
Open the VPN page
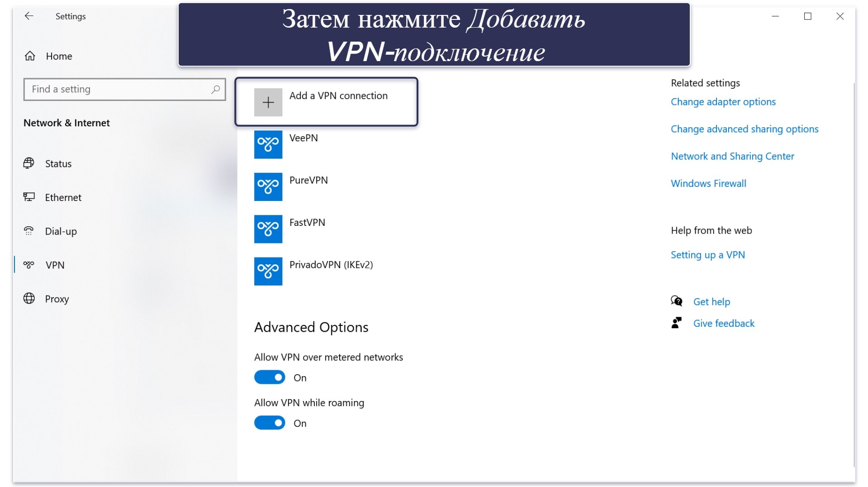click(x=55, y=265)
